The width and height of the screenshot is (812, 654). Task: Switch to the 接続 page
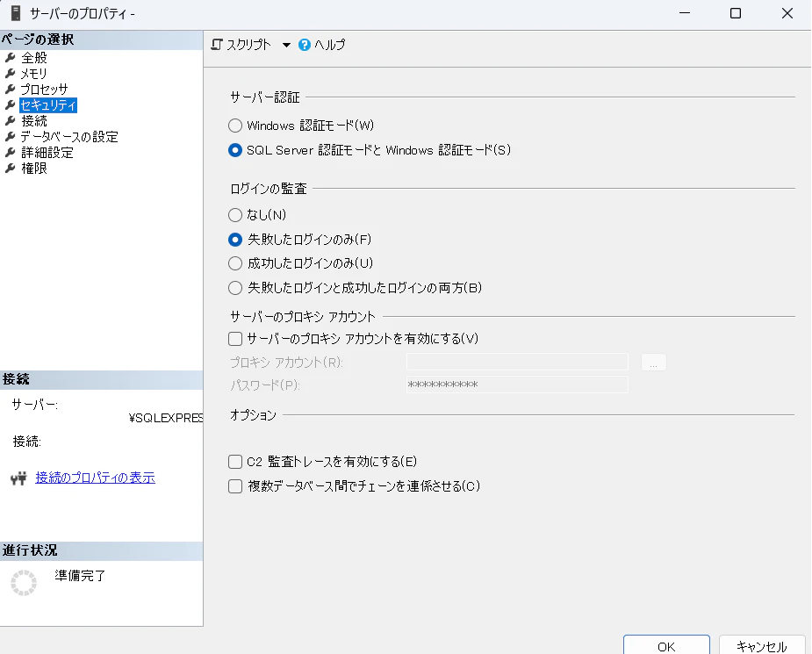(x=34, y=120)
